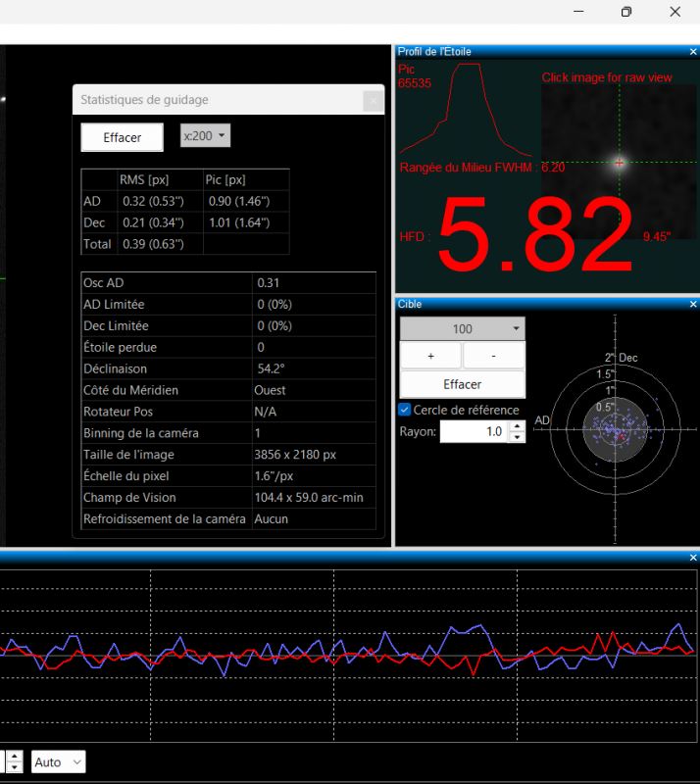Close the Profil de l'Étoile panel
Image resolution: width=700 pixels, height=784 pixels.
click(x=693, y=52)
